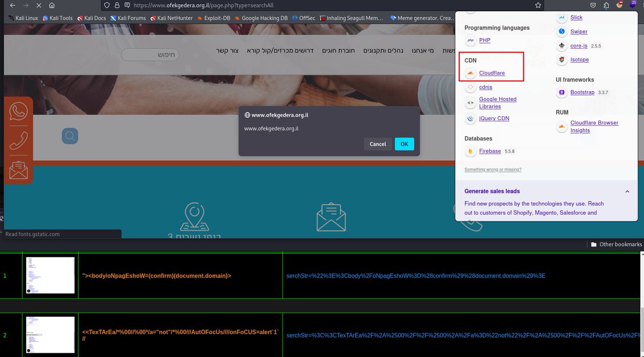Screen dimensions: 644x357
Task: Open the Pocket save icon
Action: click(x=593, y=5)
